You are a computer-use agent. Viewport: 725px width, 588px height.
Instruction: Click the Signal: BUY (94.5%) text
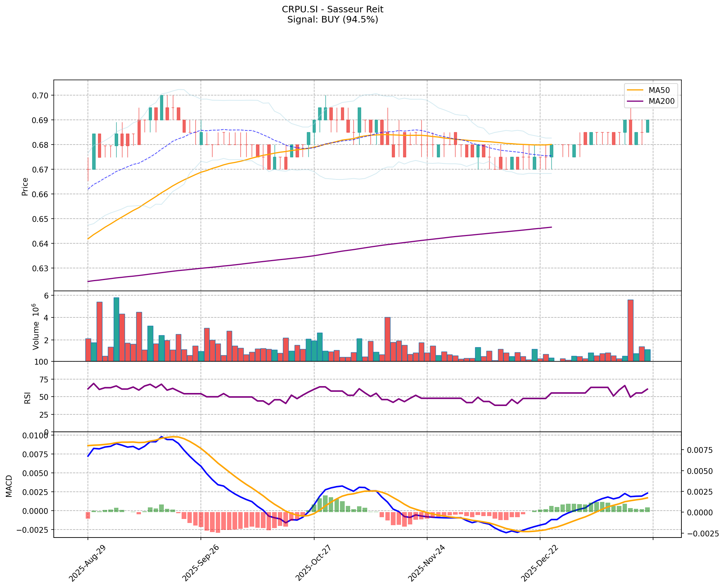point(332,20)
